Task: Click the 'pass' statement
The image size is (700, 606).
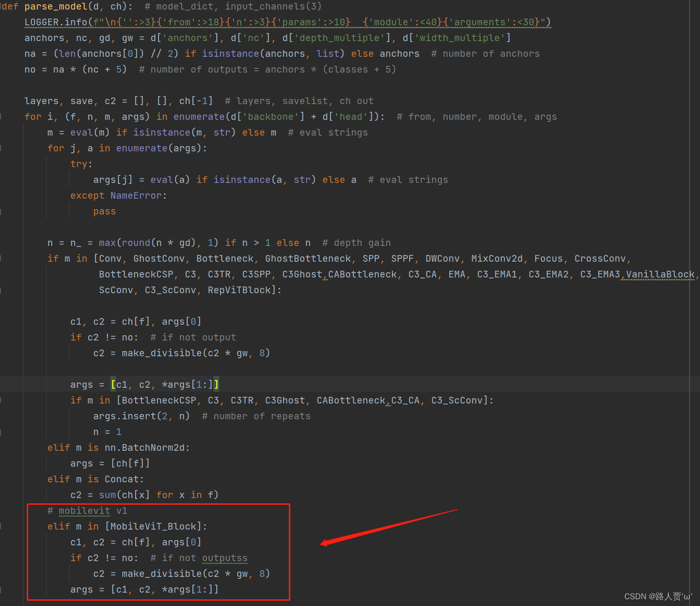Action: click(x=105, y=211)
